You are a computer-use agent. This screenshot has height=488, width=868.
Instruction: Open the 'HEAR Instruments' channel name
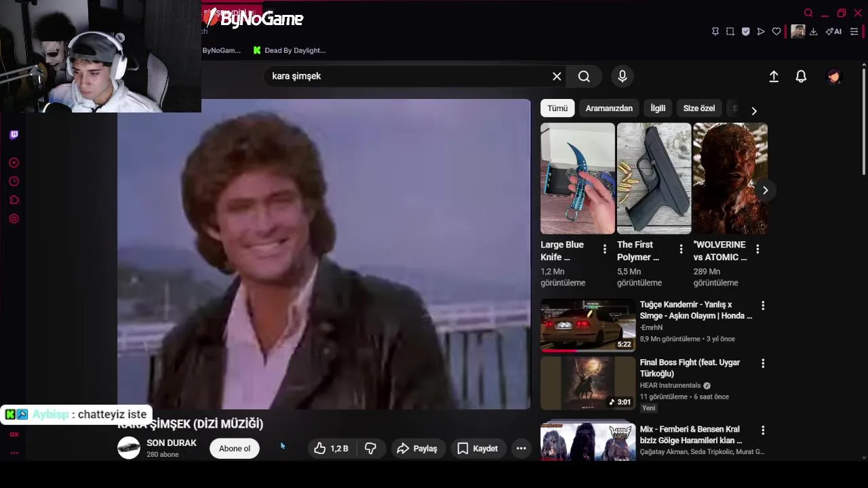(670, 386)
